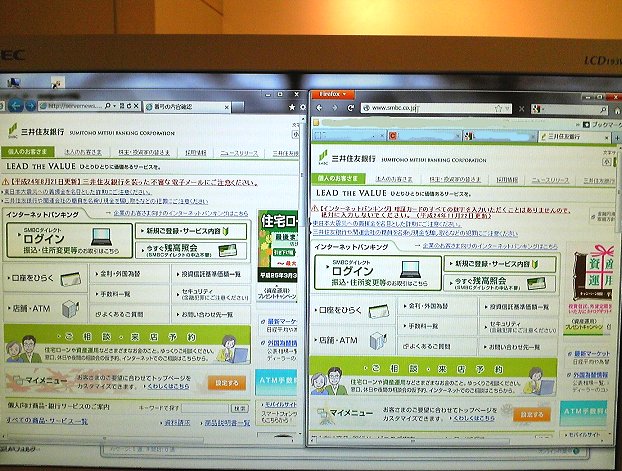The width and height of the screenshot is (622, 471).
Task: Click the IE address field showing http://serverne...
Action: pyautogui.click(x=75, y=106)
